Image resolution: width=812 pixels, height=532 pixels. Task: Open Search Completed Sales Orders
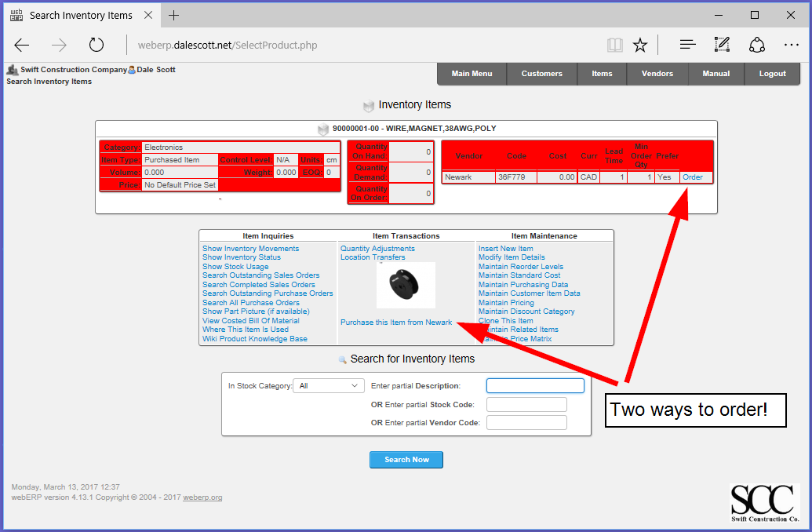click(258, 284)
